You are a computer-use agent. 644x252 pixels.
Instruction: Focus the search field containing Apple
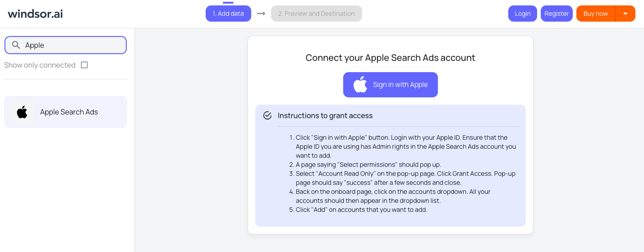coord(72,45)
